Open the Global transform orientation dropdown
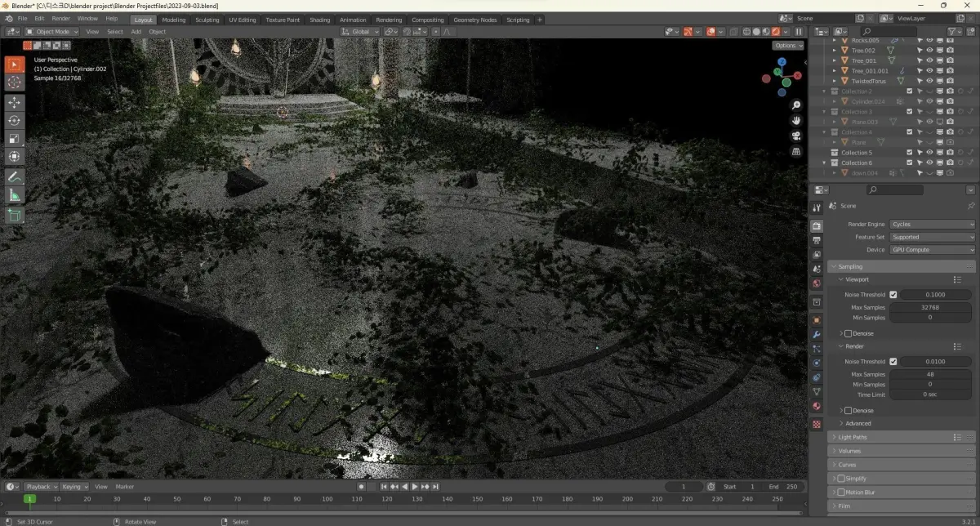 pyautogui.click(x=360, y=31)
